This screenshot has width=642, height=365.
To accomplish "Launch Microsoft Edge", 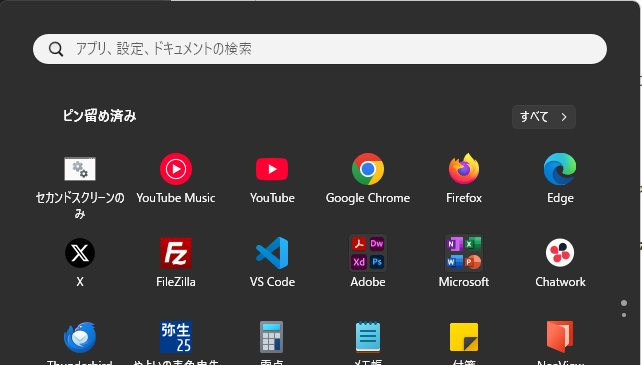I will tap(560, 169).
